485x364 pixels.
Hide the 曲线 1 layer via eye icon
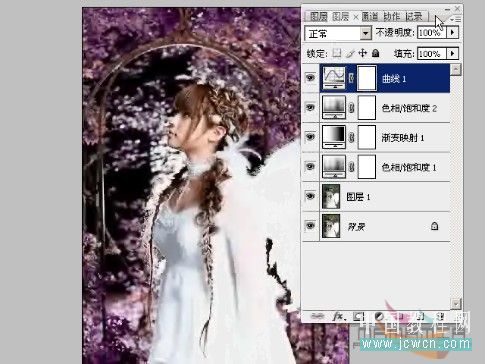310,78
